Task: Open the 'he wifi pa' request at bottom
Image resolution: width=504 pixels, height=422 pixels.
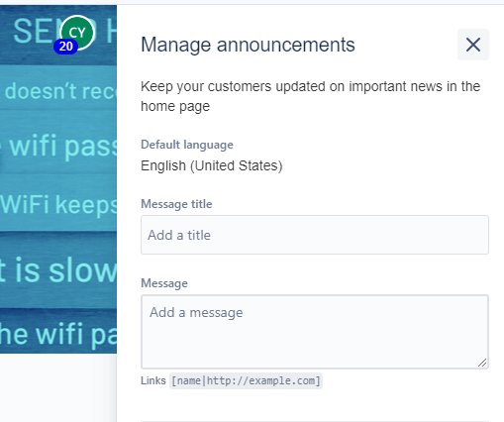Action: click(58, 334)
